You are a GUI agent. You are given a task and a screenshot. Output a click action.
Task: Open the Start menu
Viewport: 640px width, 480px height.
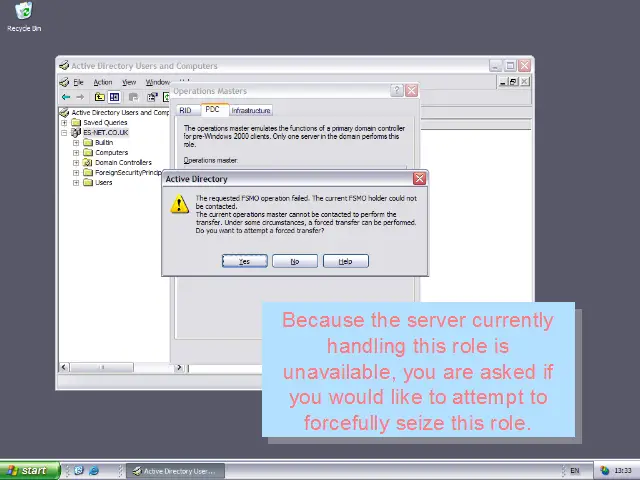[29, 471]
